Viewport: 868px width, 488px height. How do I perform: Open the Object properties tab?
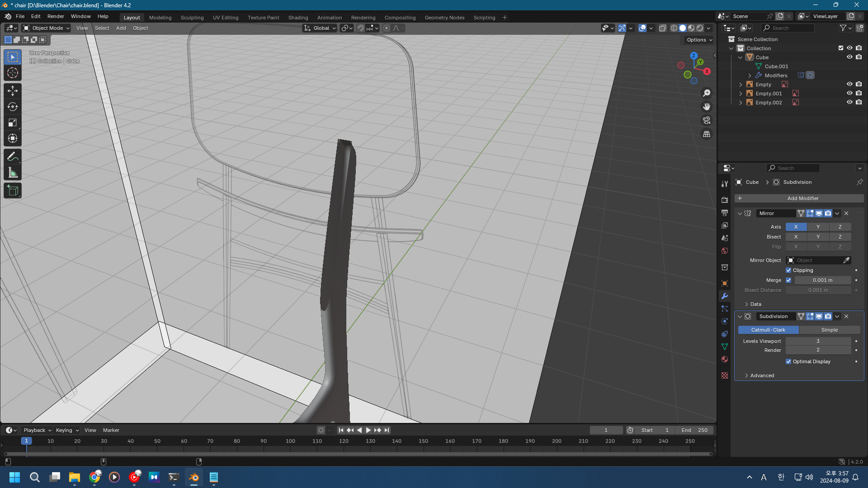point(725,283)
